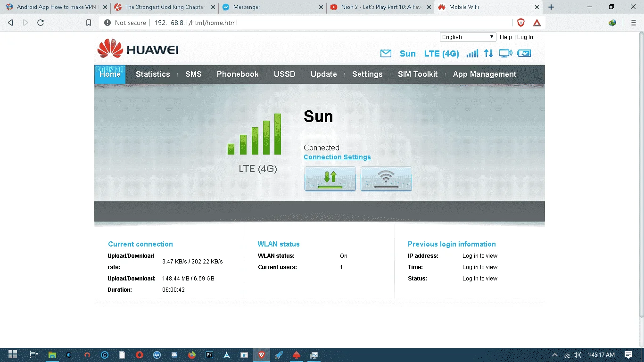
Task: Open the rocket app on the taskbar
Action: (279, 354)
